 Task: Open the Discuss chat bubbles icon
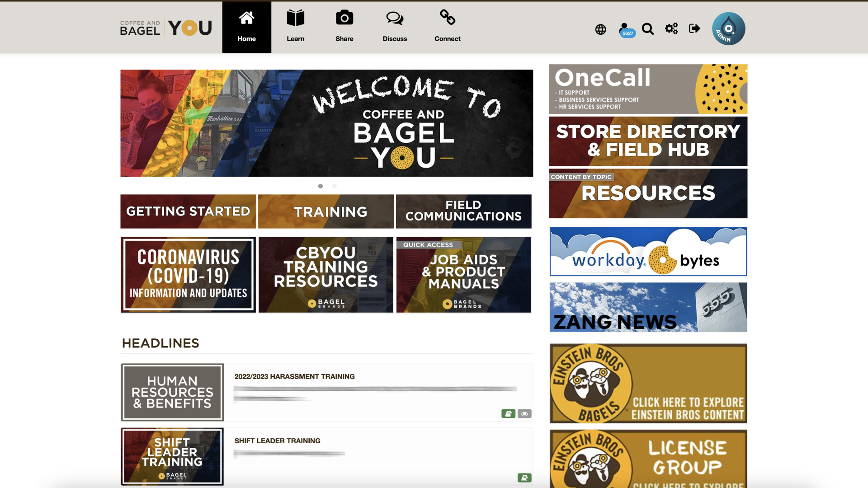coord(395,18)
